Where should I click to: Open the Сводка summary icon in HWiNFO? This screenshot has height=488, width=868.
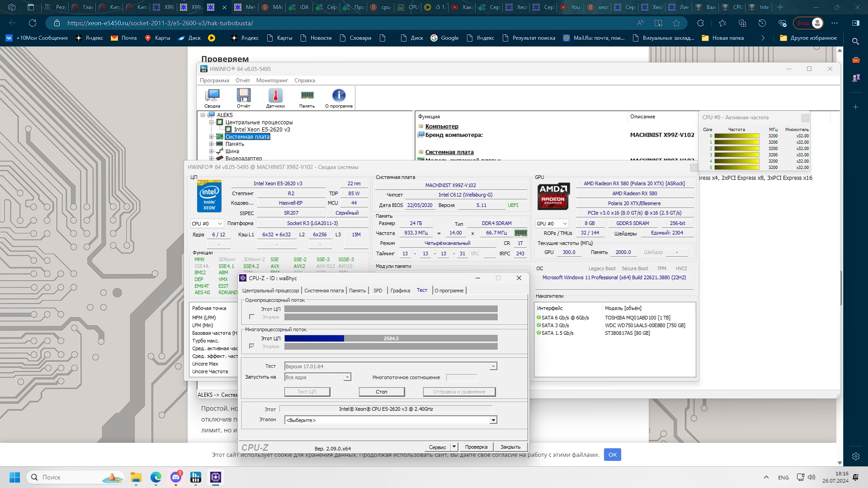[x=212, y=97]
